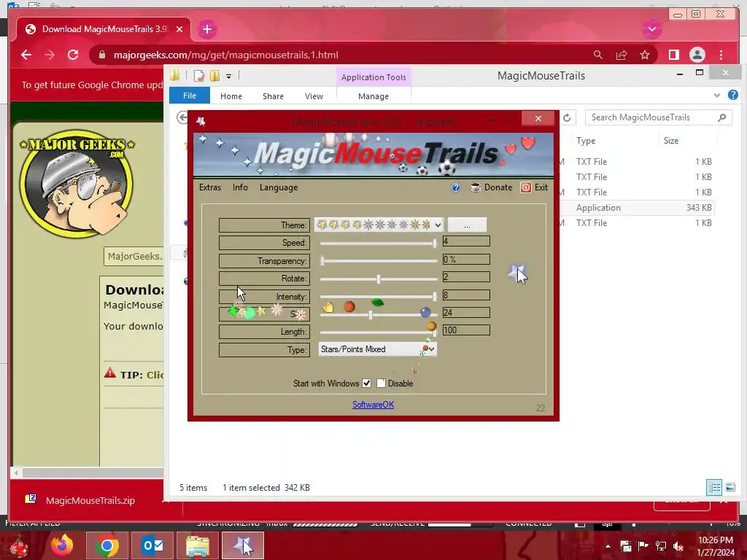Image resolution: width=747 pixels, height=560 pixels.
Task: Open the Manage tab under Application Tools
Action: coord(373,96)
